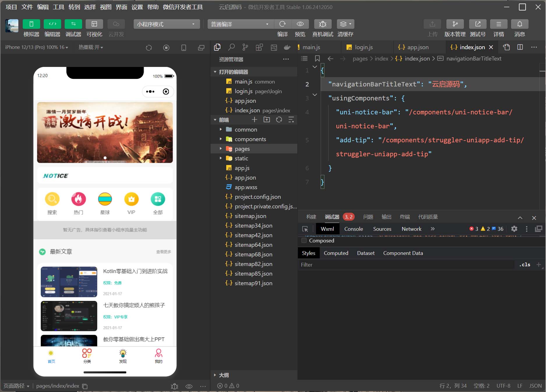Open the source control branch icon
The width and height of the screenshot is (546, 392).
click(x=245, y=47)
